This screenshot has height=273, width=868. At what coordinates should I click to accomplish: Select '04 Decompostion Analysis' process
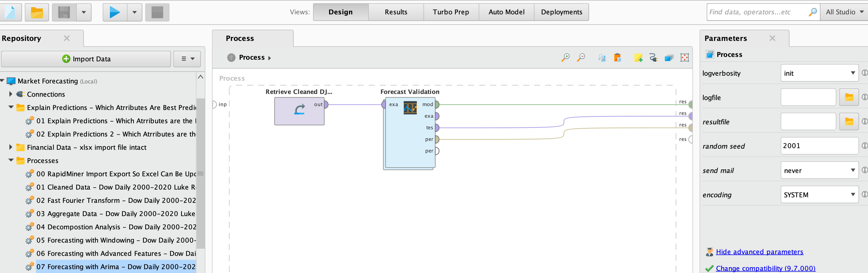116,227
